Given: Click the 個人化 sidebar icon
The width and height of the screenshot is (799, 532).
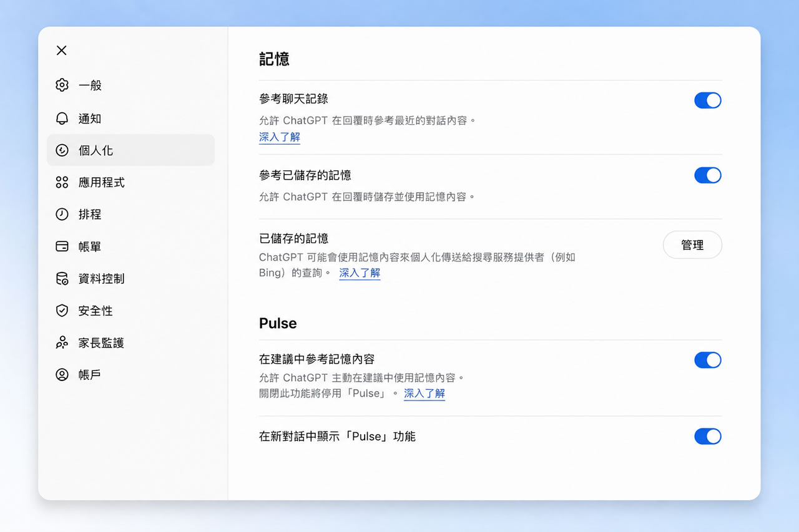Looking at the screenshot, I should coord(62,150).
